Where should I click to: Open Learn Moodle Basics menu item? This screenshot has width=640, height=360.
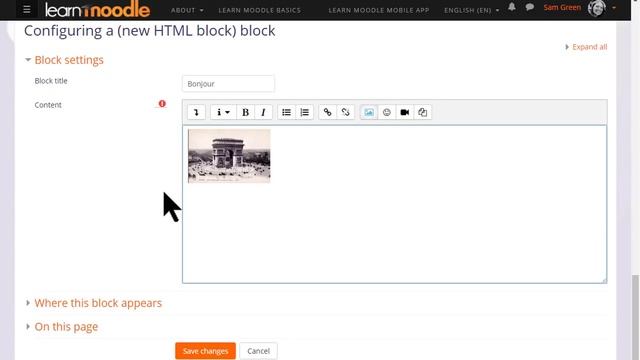click(x=260, y=10)
